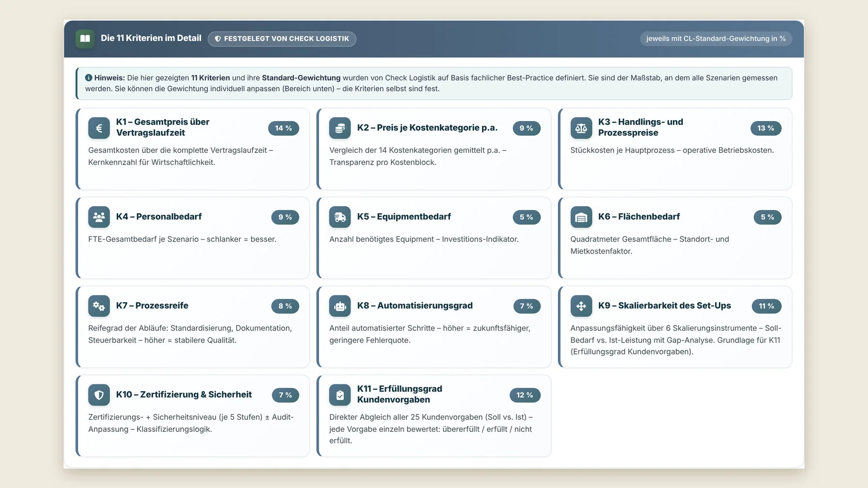Click the shield icon in the Festgelegt badge

point(218,39)
